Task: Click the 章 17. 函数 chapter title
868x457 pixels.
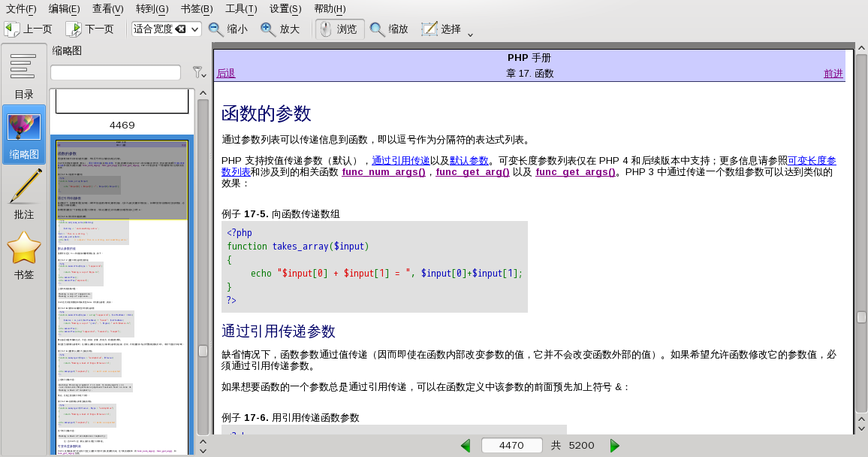Action: 530,74
